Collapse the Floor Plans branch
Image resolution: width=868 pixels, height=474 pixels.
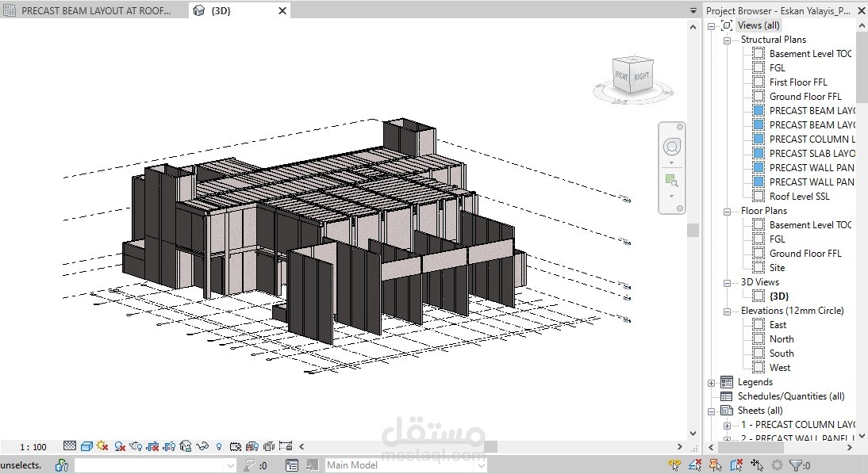(x=727, y=212)
